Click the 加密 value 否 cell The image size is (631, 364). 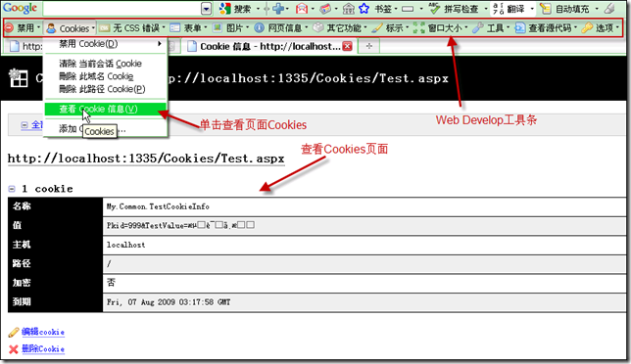364,283
